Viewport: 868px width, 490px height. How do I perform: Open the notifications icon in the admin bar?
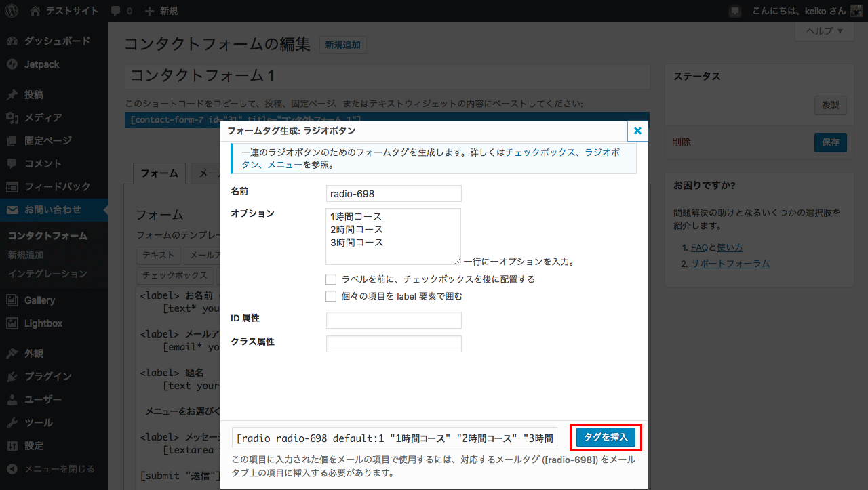tap(734, 12)
